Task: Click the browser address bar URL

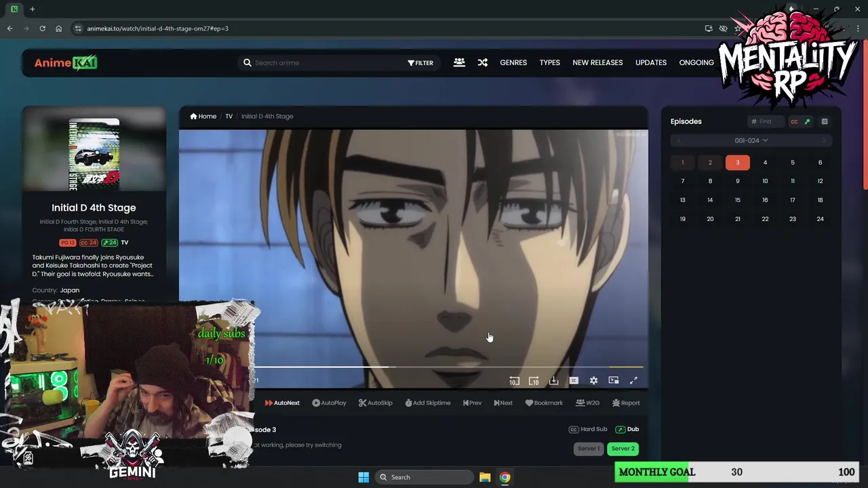Action: click(157, 28)
